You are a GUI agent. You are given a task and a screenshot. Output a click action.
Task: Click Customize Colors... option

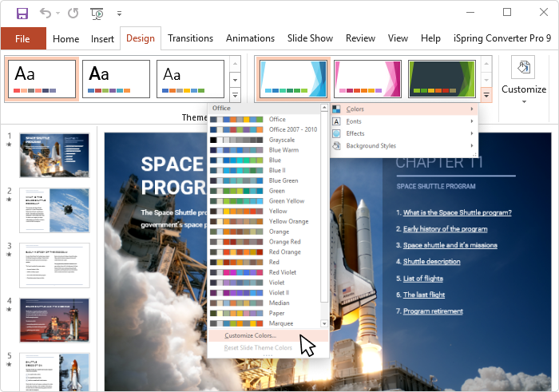click(268, 335)
